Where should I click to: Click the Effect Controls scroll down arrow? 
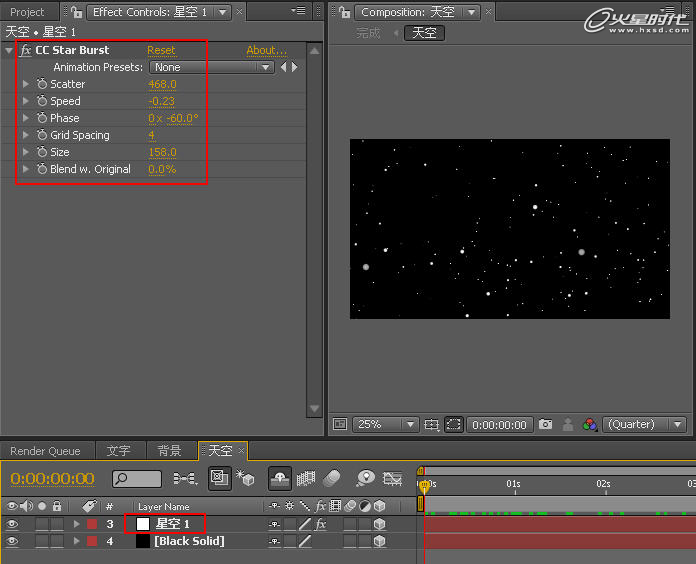coord(314,408)
